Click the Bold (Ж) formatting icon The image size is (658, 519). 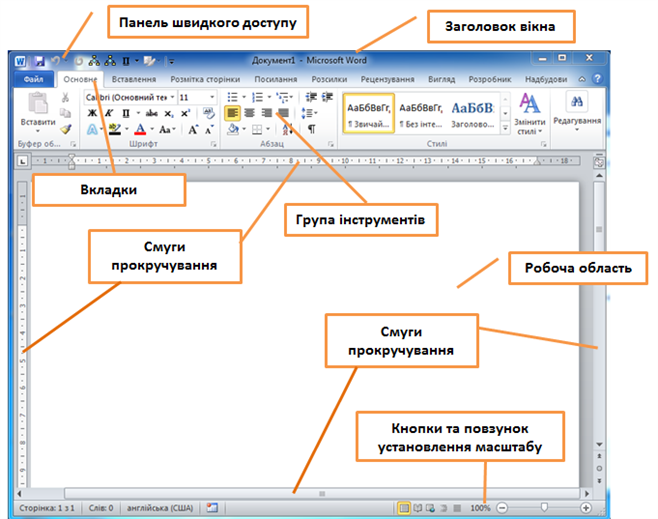[x=92, y=113]
